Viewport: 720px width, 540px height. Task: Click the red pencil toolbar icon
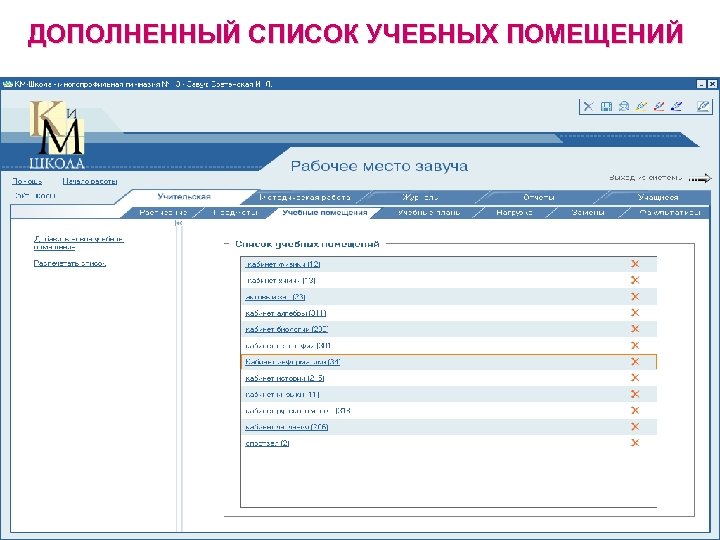point(659,107)
